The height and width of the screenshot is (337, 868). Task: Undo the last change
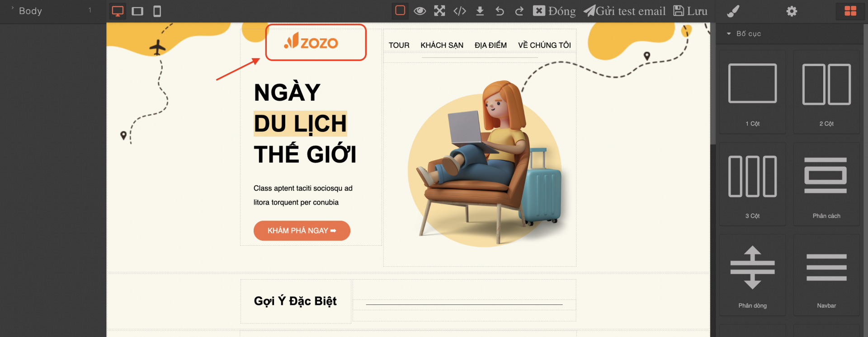(x=500, y=11)
